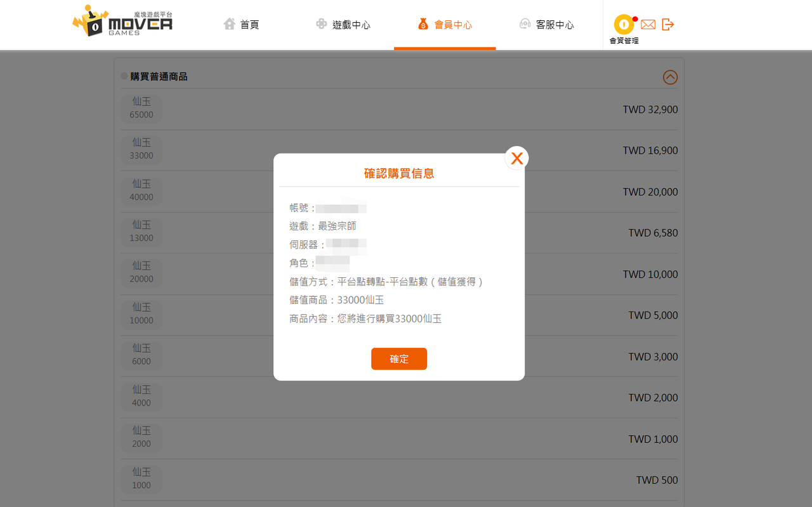Screen dimensions: 812x507
Task: Click the TWD 32,900 price
Action: (650, 110)
